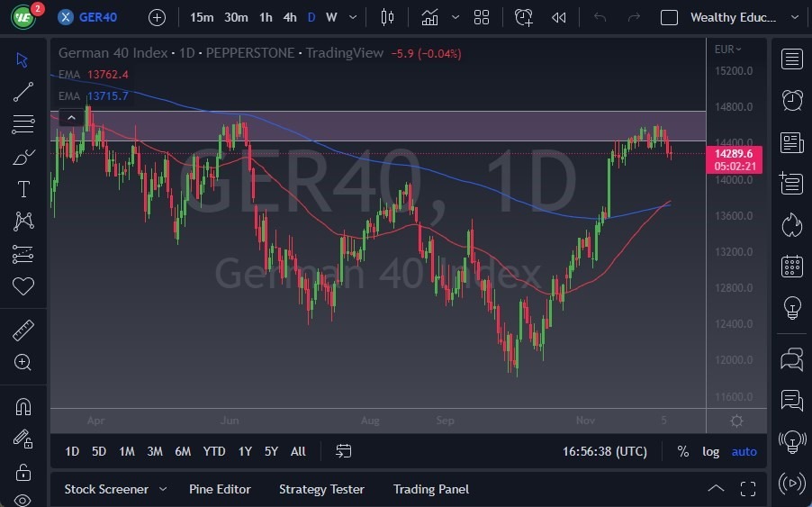The image size is (812, 507).
Task: Set the date range to 5D
Action: tap(98, 451)
